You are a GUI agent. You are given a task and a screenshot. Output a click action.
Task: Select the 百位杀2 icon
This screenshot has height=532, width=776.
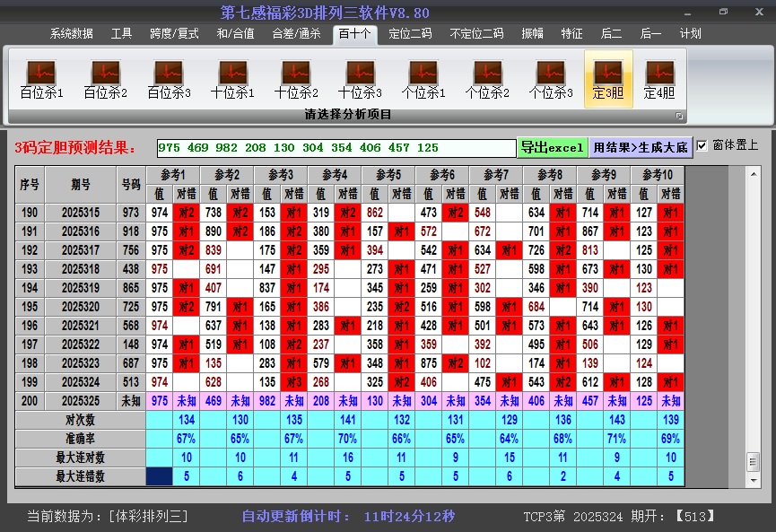coord(105,79)
